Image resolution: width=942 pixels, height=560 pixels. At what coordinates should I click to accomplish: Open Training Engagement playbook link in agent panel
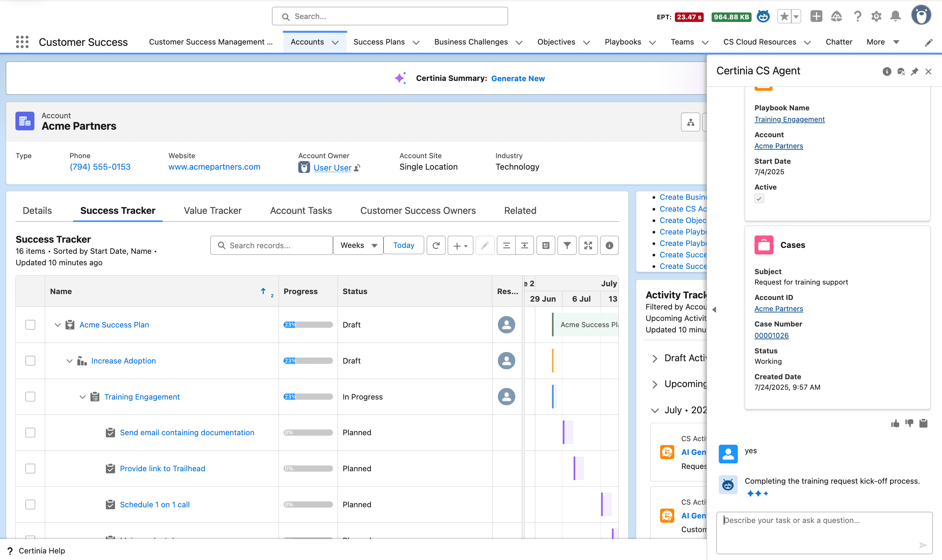click(789, 119)
